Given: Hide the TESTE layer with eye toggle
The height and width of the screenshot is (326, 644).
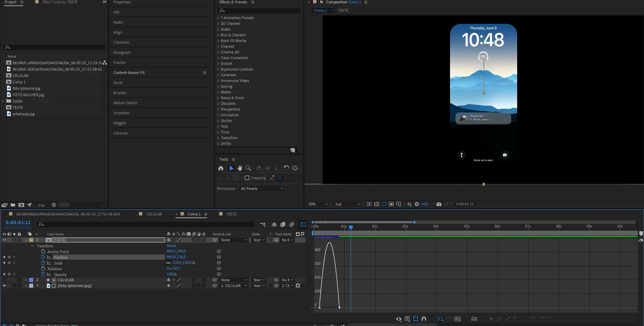Looking at the screenshot, I should (x=4, y=240).
